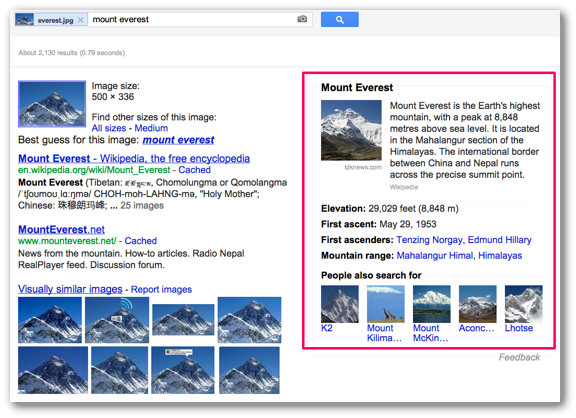Open similar image with blue wifi waves overlay

pyautogui.click(x=117, y=320)
